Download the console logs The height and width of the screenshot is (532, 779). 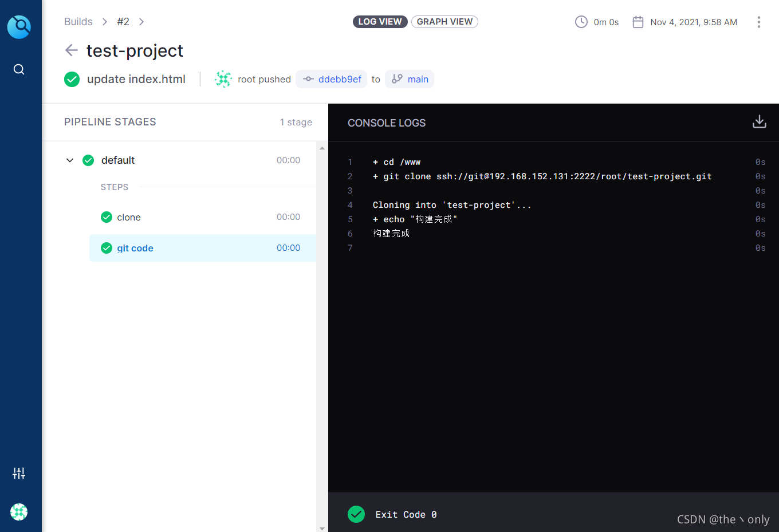[x=759, y=121]
